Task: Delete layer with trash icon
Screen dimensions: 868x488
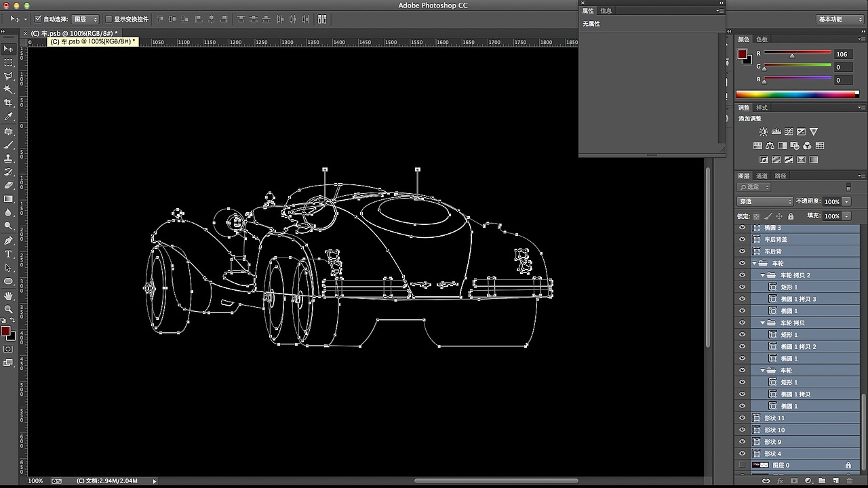Action: (850, 481)
